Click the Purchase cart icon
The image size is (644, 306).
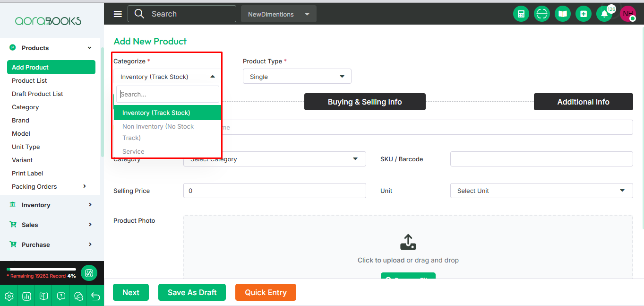[x=13, y=245]
